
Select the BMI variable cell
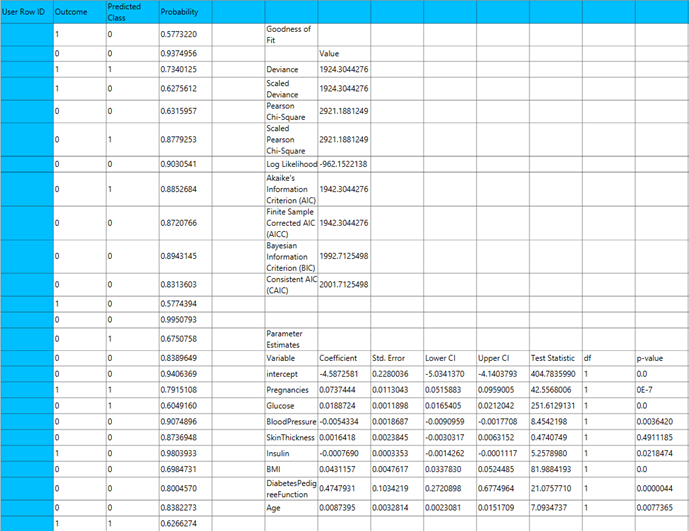291,469
